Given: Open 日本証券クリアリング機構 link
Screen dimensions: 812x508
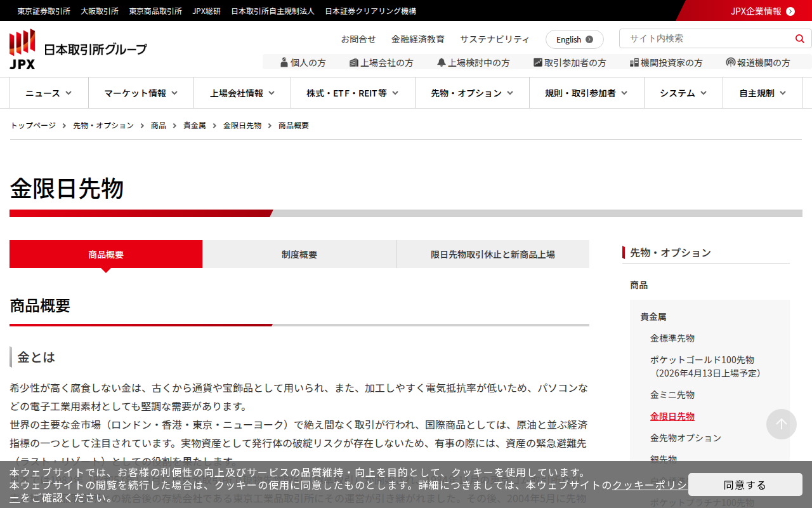Looking at the screenshot, I should pyautogui.click(x=370, y=11).
